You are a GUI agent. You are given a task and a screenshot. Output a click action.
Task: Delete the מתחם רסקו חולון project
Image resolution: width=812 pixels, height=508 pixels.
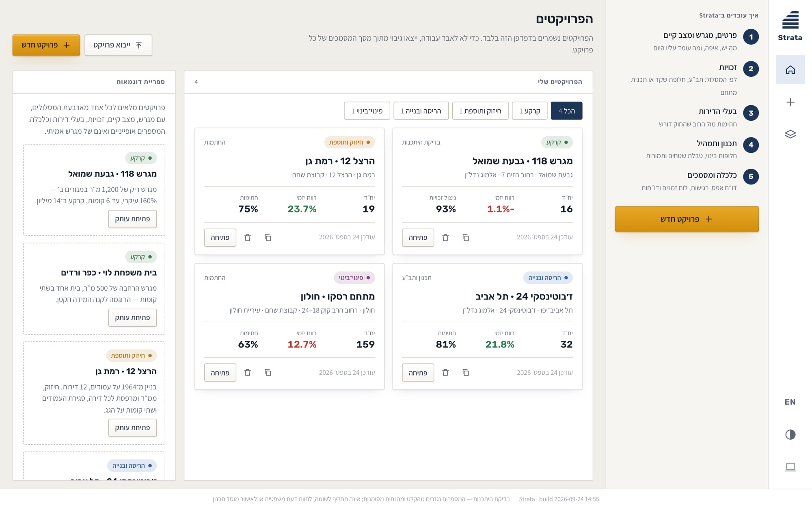click(248, 373)
